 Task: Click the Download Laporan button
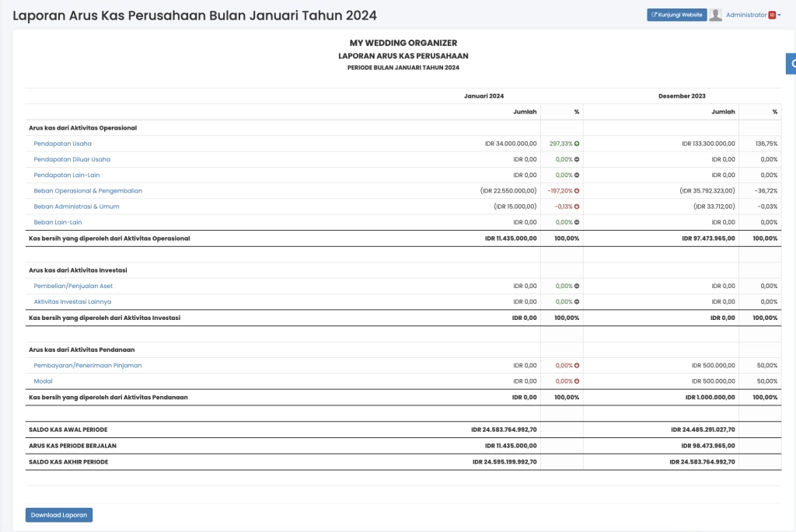coord(58,514)
